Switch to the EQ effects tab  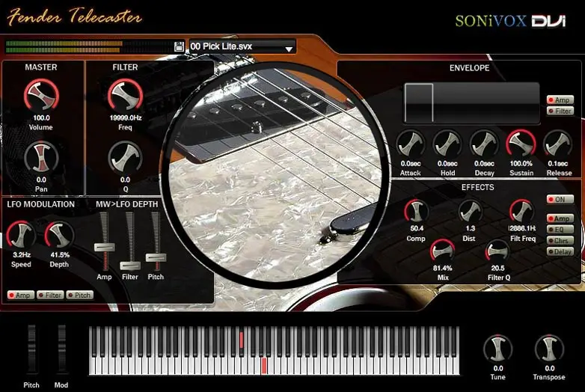click(x=560, y=230)
